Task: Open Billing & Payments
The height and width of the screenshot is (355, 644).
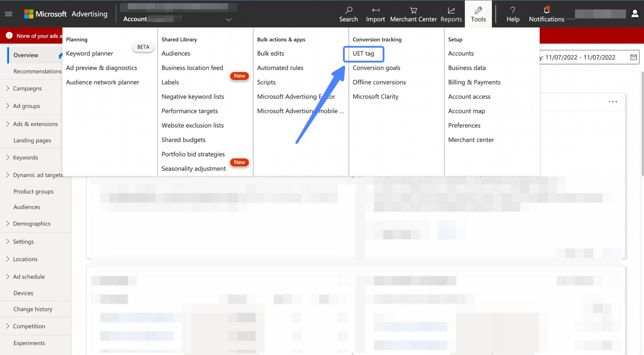Action: point(474,82)
